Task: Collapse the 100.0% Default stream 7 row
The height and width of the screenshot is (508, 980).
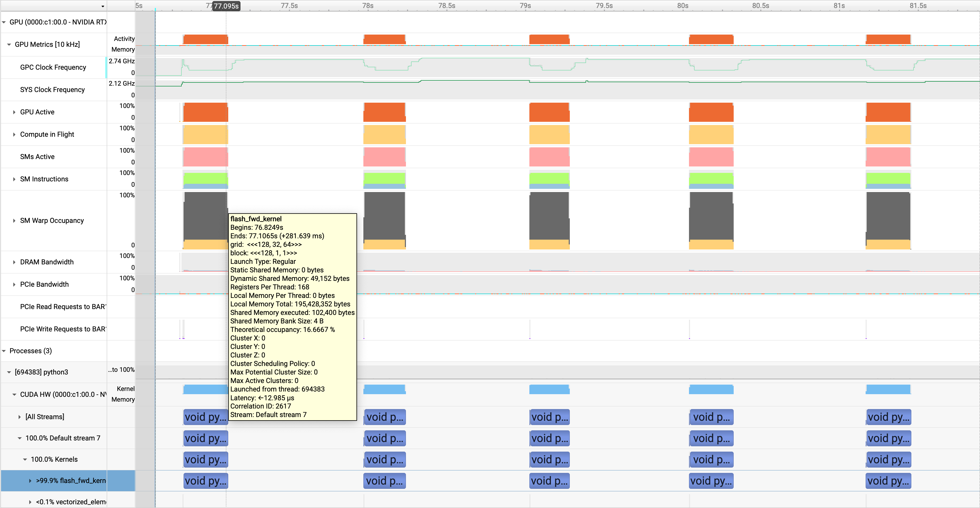Action: point(19,438)
